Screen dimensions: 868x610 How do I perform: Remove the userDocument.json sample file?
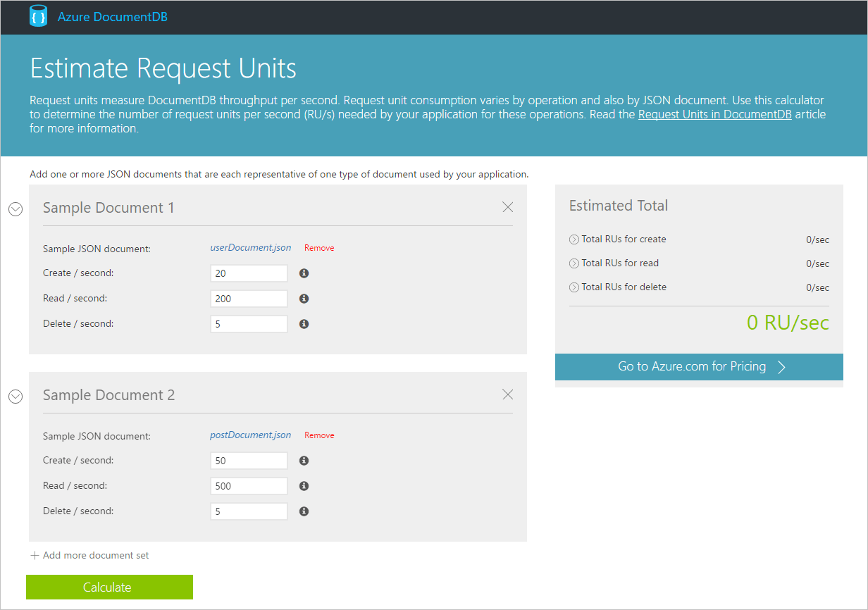[318, 247]
